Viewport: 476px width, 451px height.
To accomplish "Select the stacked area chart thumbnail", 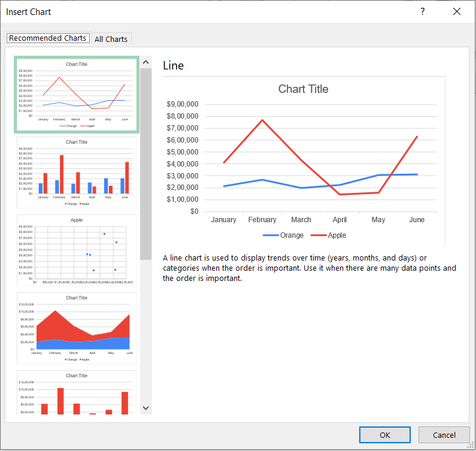I will (77, 328).
